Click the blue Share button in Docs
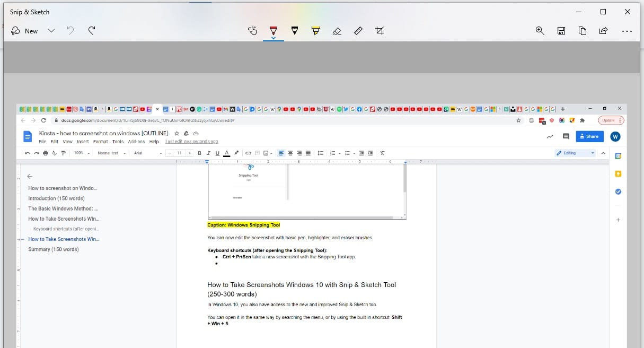Image resolution: width=644 pixels, height=348 pixels. 589,136
